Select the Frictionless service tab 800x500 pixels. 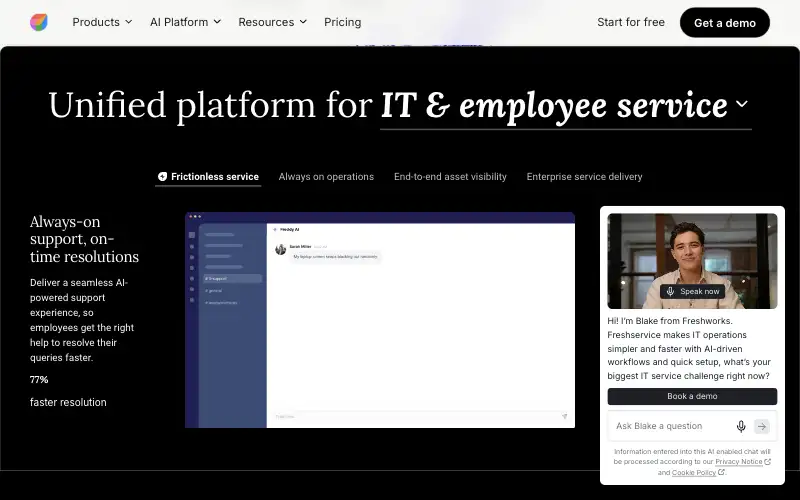click(208, 177)
